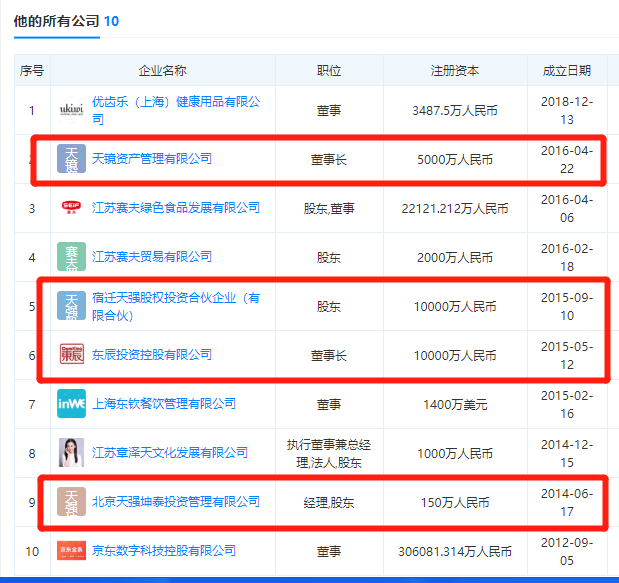This screenshot has height=583, width=619.
Task: Click the 序号 column header
Action: 32,71
